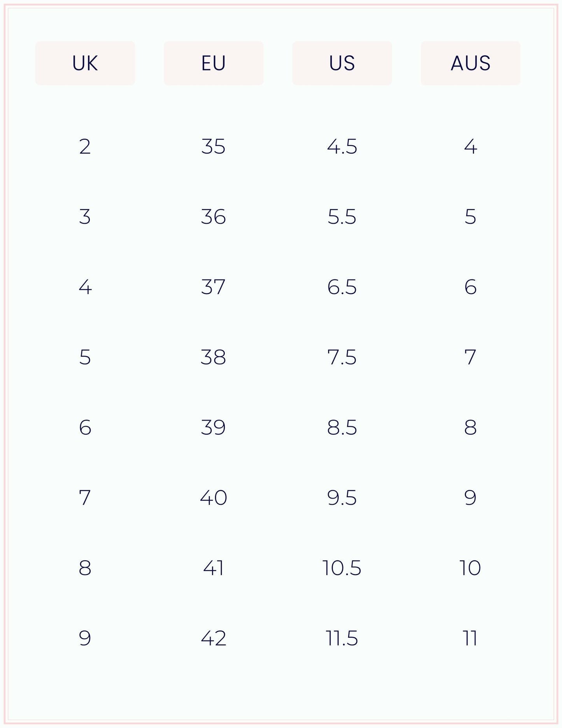This screenshot has height=728, width=562.
Task: Click UK size 2 cell
Action: point(85,147)
